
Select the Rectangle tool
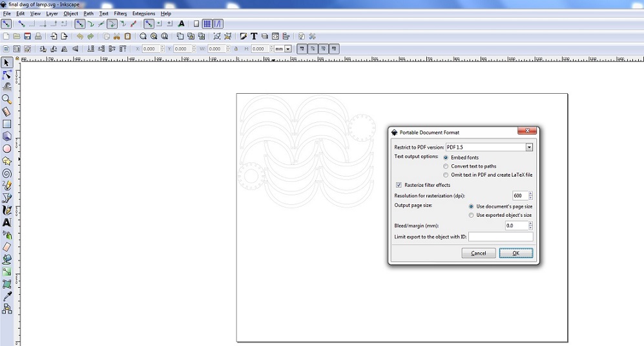[6, 124]
